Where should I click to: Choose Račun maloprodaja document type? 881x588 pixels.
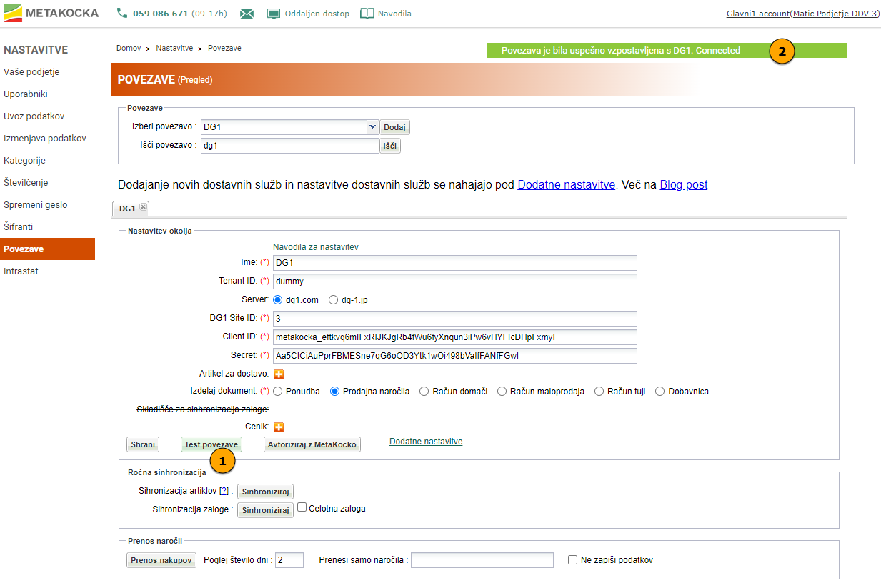(502, 392)
